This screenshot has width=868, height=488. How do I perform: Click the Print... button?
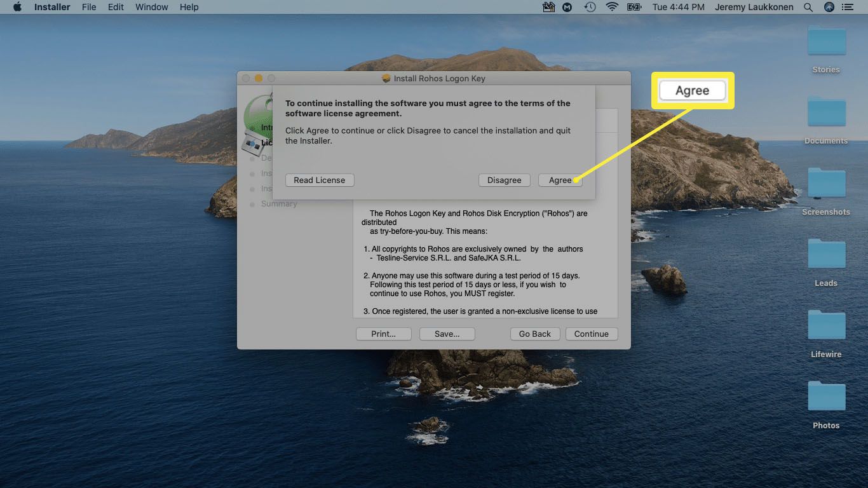point(383,334)
